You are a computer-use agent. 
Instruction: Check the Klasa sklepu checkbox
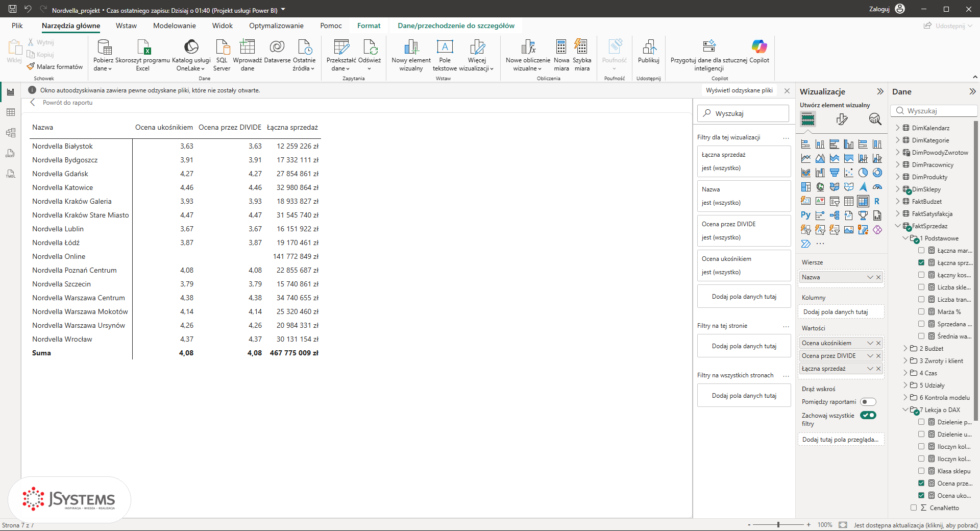pos(921,471)
